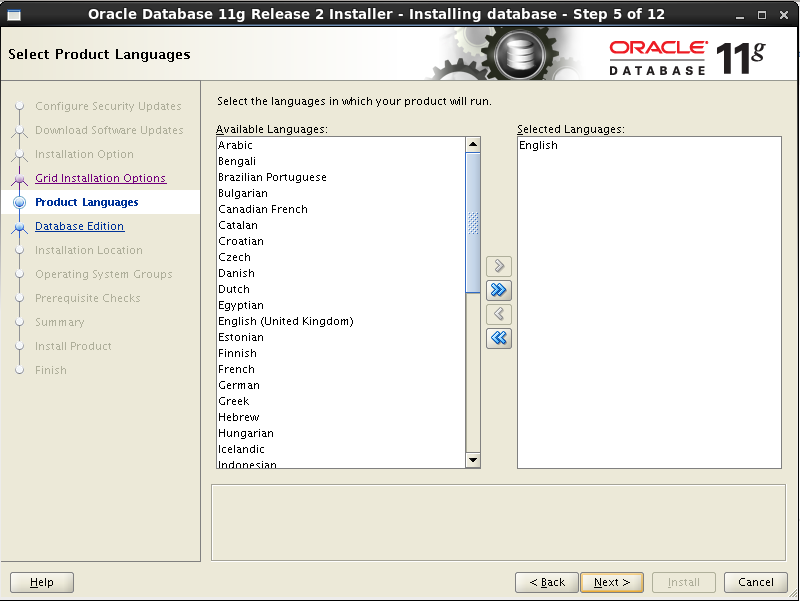The height and width of the screenshot is (601, 800).
Task: Select Bulgarian in Available Languages
Action: 341,193
